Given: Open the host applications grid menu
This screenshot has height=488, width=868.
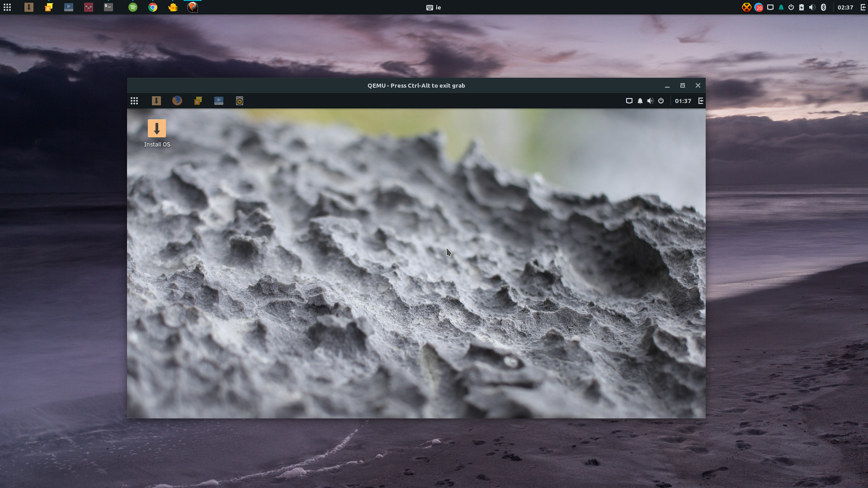Looking at the screenshot, I should point(7,7).
